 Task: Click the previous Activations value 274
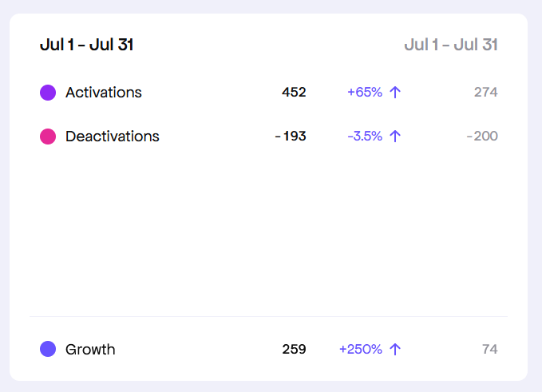click(x=485, y=93)
